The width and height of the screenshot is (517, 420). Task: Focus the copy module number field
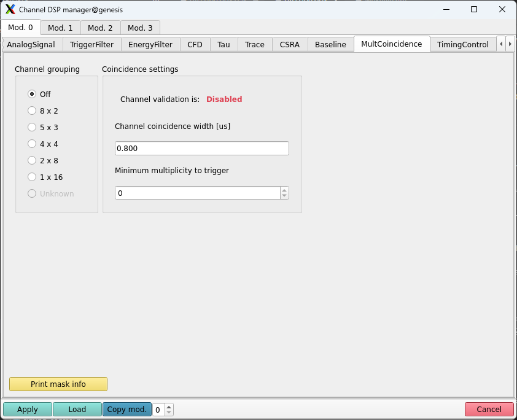pos(158,410)
